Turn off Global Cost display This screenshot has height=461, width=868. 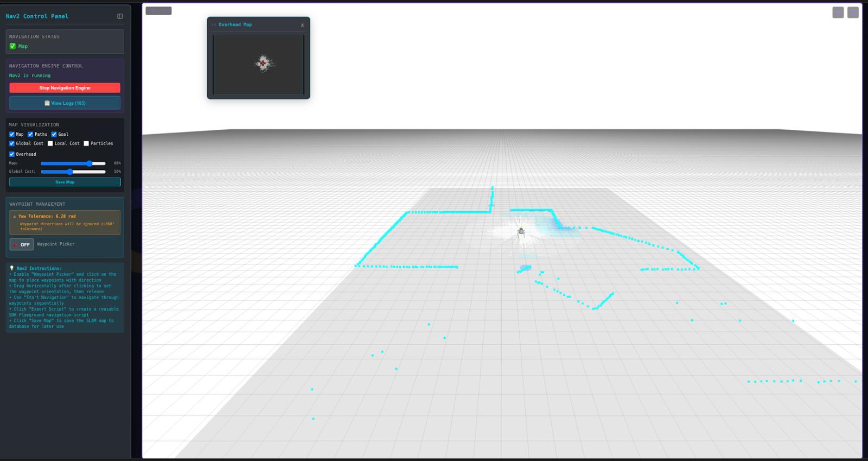12,143
